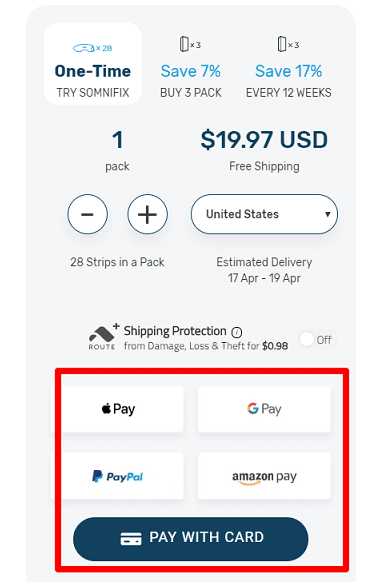Decrease pack quantity with minus button
The image size is (390, 582).
tap(88, 214)
